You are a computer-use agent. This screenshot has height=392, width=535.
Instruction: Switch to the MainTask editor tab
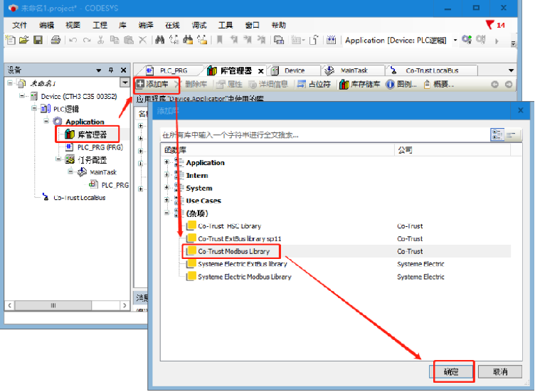[353, 70]
